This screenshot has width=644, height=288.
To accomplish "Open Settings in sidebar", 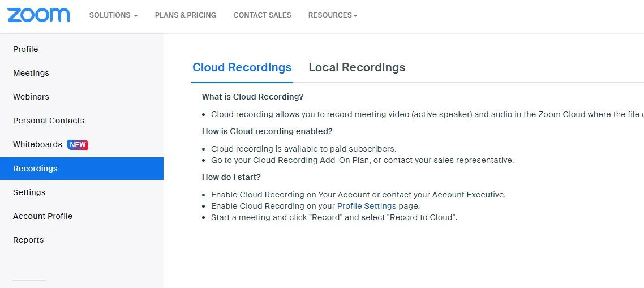I will pos(29,192).
